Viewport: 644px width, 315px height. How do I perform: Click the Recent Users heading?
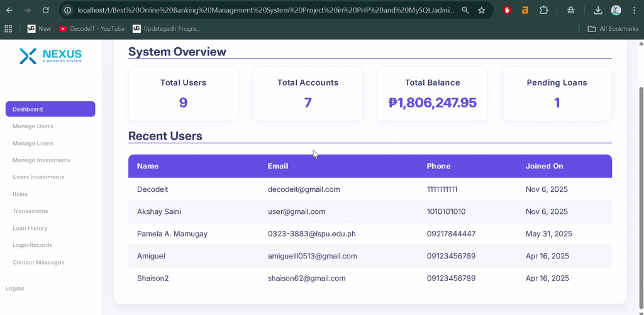pos(165,136)
